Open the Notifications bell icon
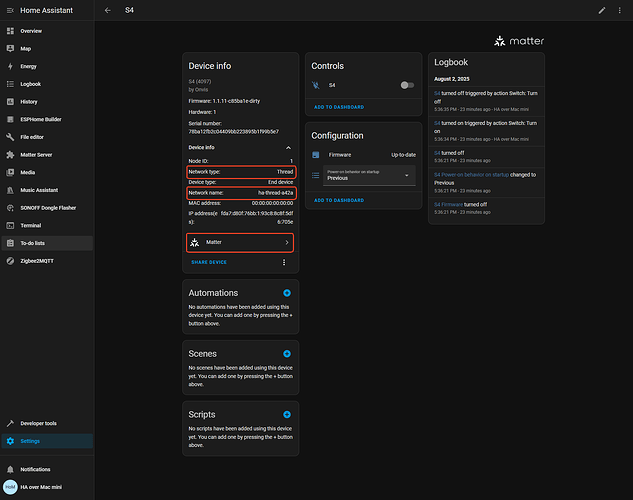This screenshot has height=500, width=633. pyautogui.click(x=10, y=469)
